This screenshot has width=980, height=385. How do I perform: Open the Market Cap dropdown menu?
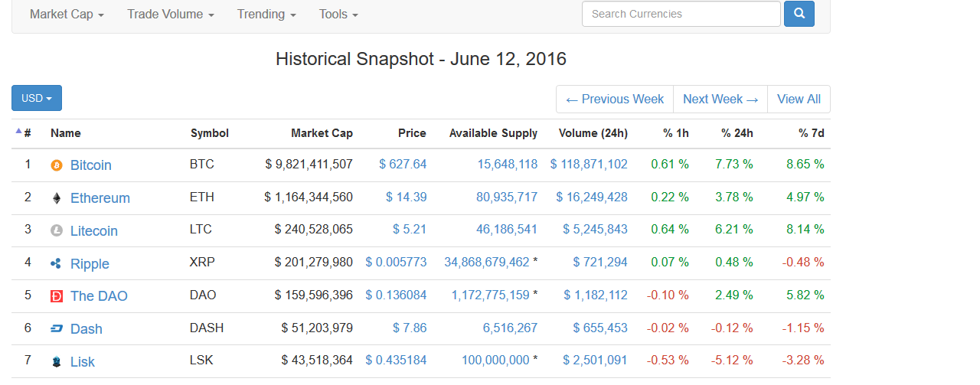[67, 14]
